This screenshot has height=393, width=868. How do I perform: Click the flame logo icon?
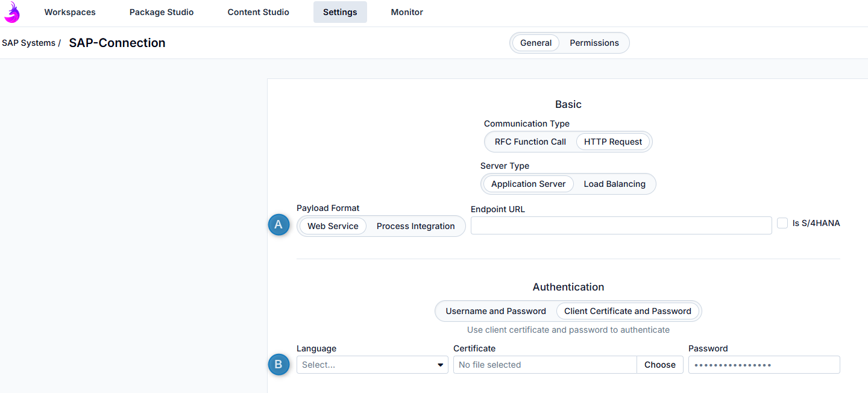(x=11, y=12)
